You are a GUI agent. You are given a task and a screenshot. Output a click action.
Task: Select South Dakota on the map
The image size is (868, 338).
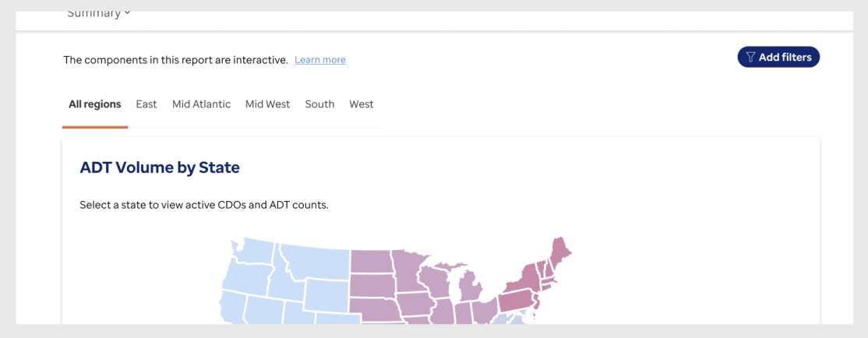pyautogui.click(x=372, y=286)
